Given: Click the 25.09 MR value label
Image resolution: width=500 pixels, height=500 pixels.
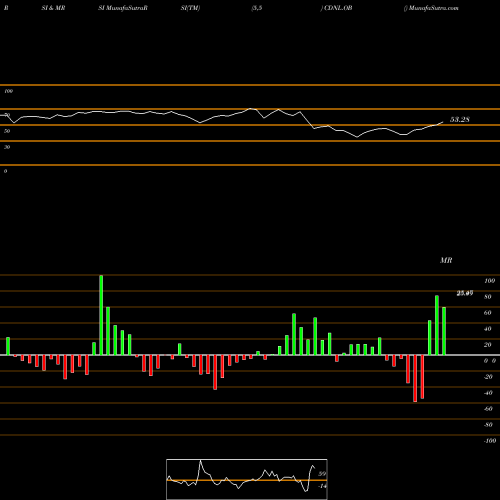Looking at the screenshot, I should [x=465, y=293].
